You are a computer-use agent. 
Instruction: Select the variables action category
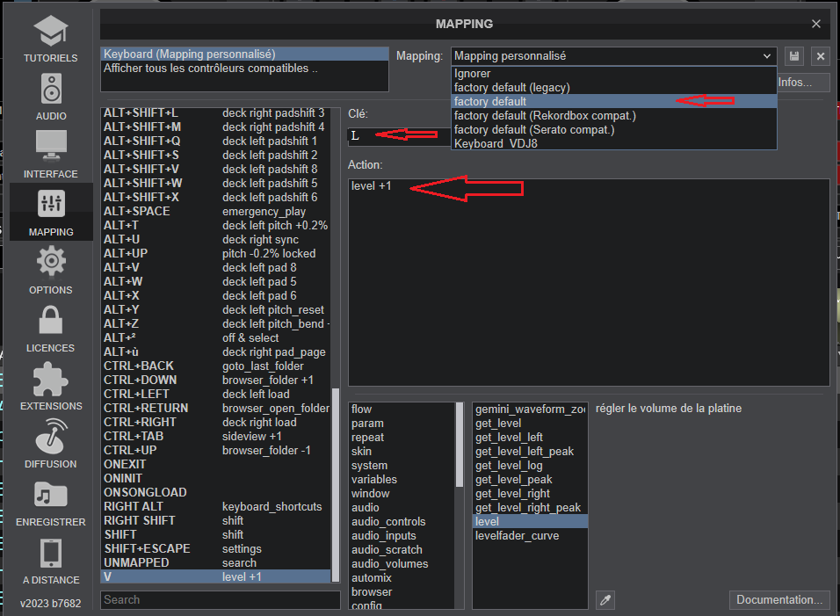402,480
